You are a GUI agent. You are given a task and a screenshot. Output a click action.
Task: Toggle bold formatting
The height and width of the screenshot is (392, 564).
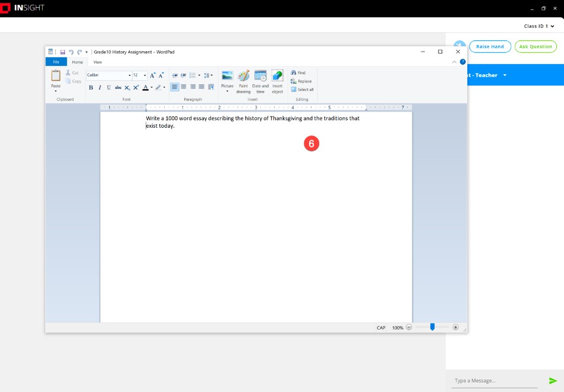point(91,87)
